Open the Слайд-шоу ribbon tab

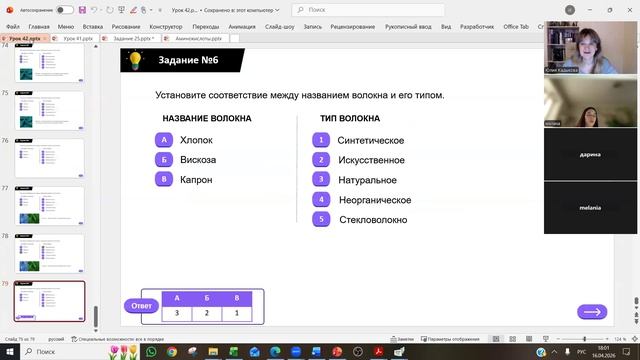tap(280, 27)
